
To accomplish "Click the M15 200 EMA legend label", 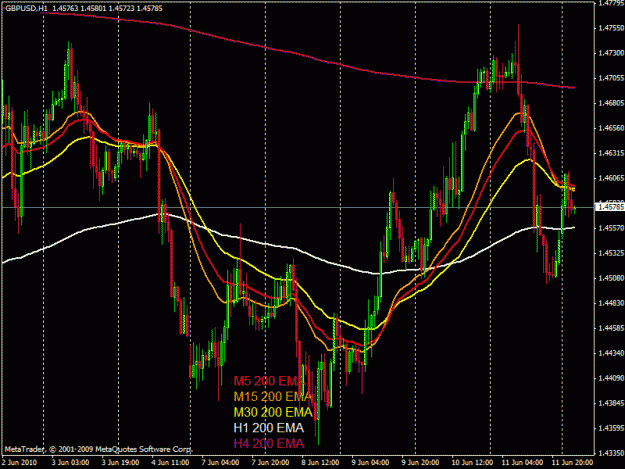I will 273,396.
